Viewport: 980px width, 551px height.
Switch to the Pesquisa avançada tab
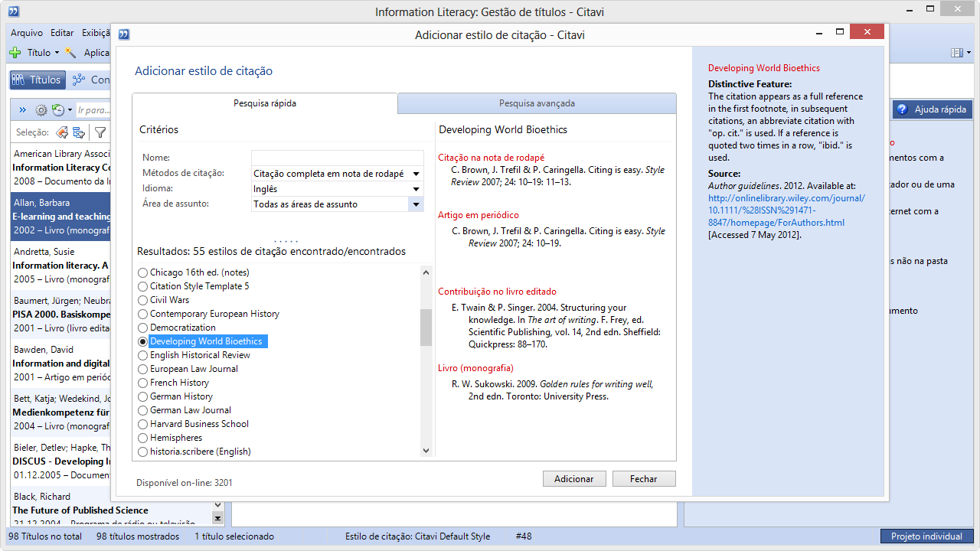point(537,103)
